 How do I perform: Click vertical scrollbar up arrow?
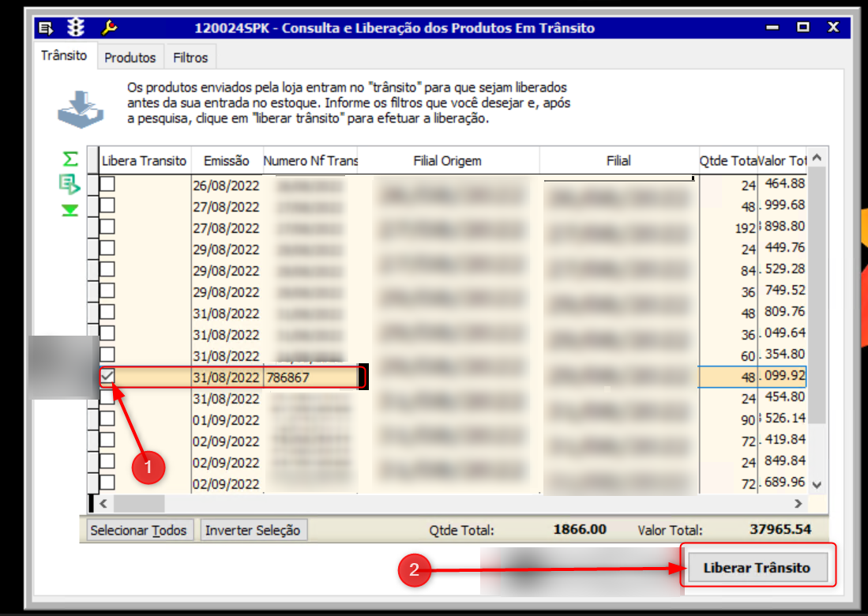click(x=817, y=158)
